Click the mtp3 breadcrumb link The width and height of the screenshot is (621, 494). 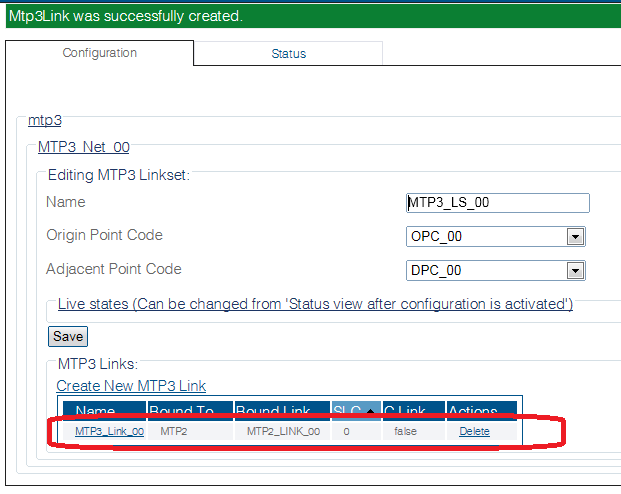(45, 120)
